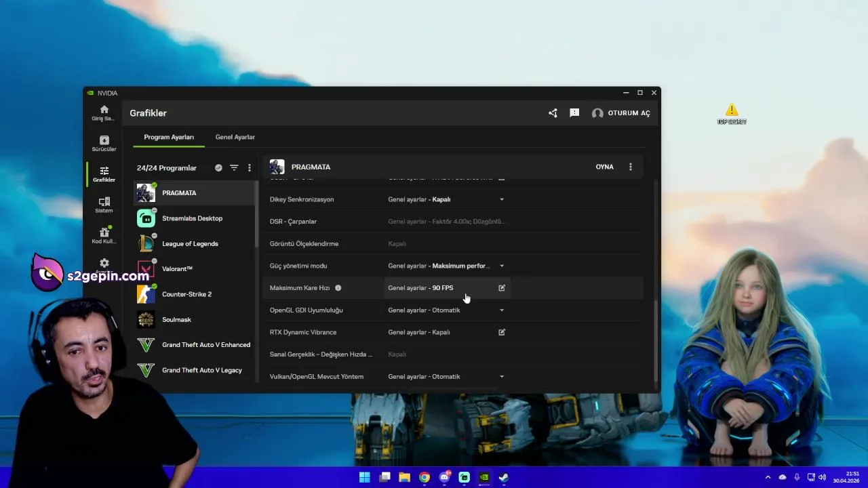868x488 pixels.
Task: Click the Görüntü Ölçeklendirme row label
Action: coord(304,244)
